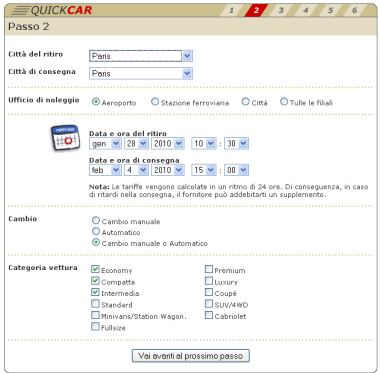Choose Stazione ferroviaria radio button
Image resolution: width=380 pixels, height=373 pixels.
[155, 102]
